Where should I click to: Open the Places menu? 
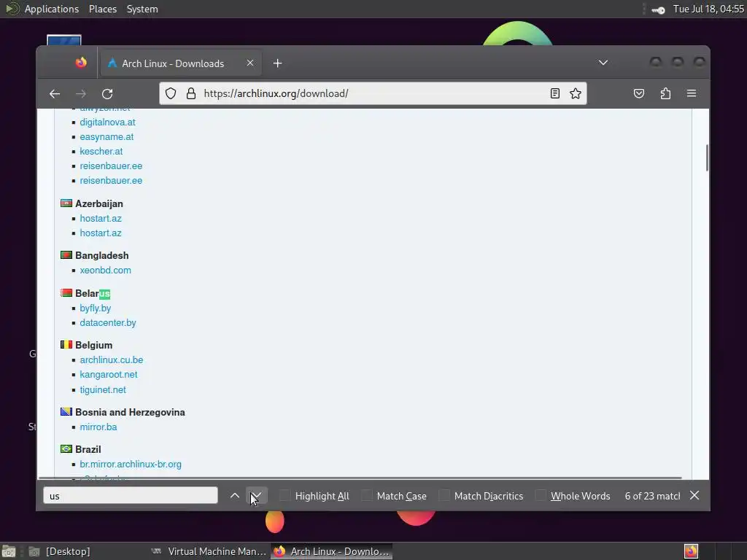(x=102, y=9)
